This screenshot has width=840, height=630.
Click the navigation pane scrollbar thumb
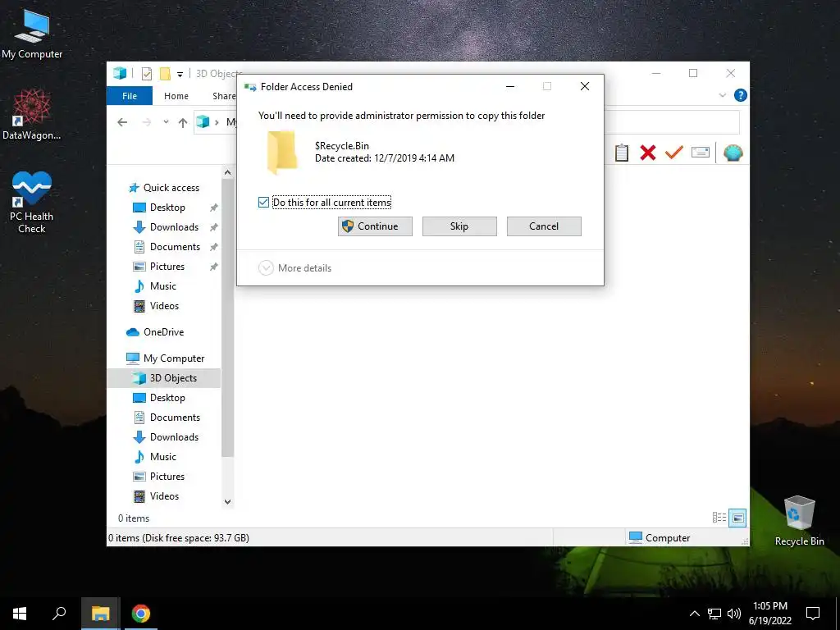[228, 317]
